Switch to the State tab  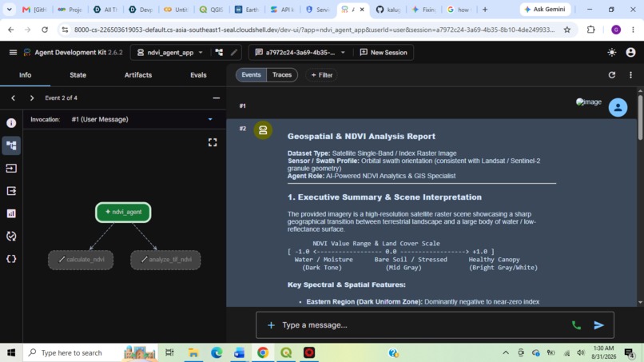click(x=78, y=75)
